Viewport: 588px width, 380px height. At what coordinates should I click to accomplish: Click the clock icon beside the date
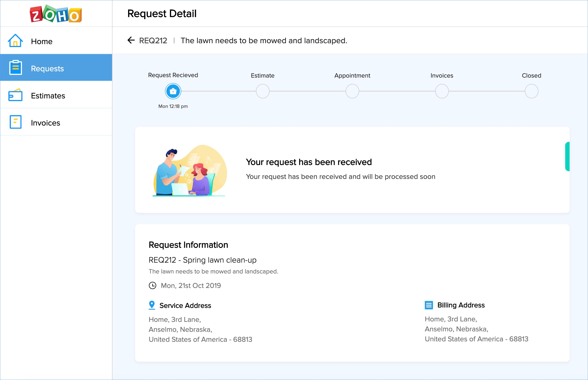coord(153,285)
